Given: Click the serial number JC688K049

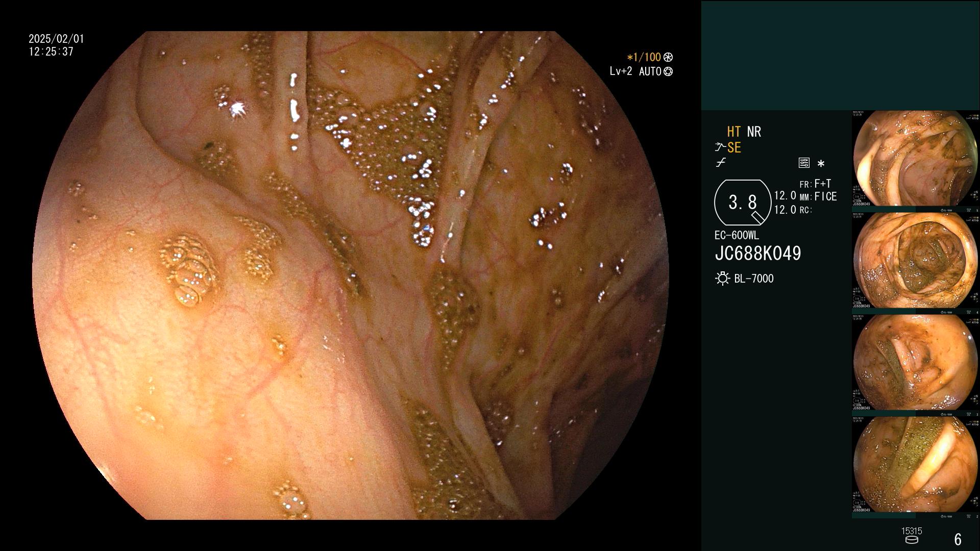Looking at the screenshot, I should pyautogui.click(x=758, y=253).
